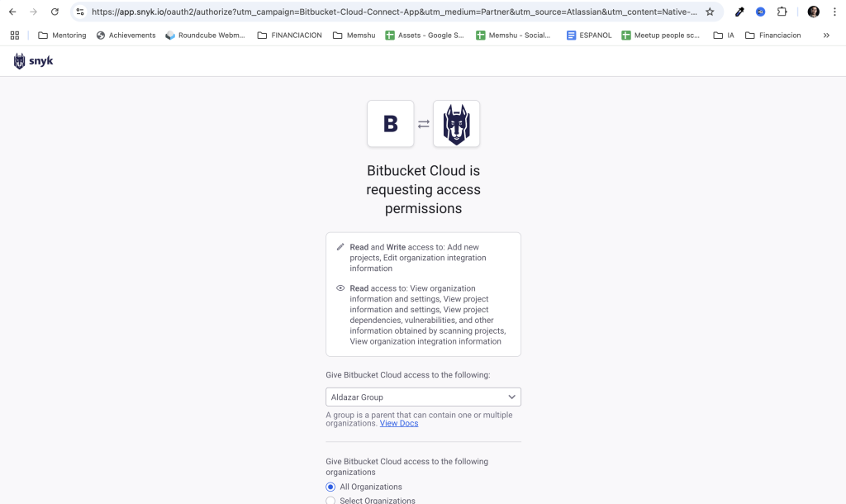Open the Mentoring bookmark folder
846x504 pixels.
click(x=62, y=35)
